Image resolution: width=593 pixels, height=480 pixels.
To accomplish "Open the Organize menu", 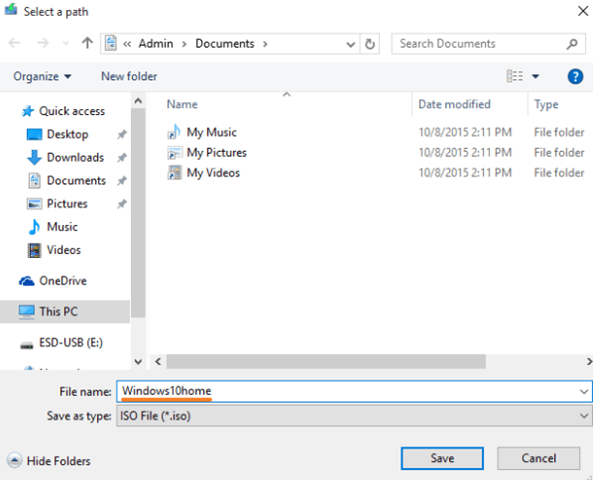I will point(42,76).
